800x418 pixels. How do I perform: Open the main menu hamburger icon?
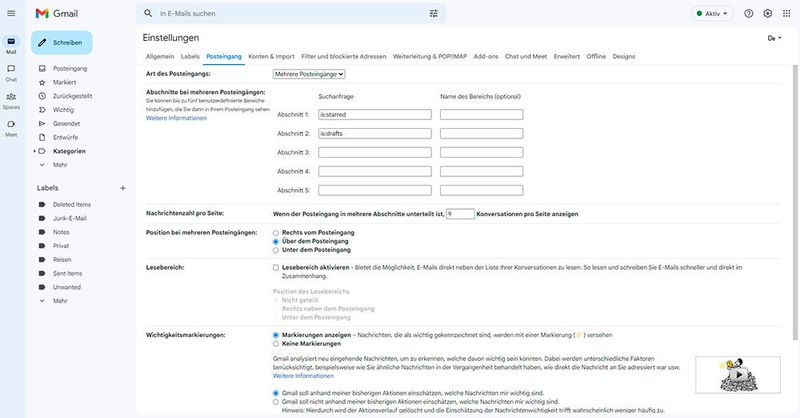tap(11, 13)
